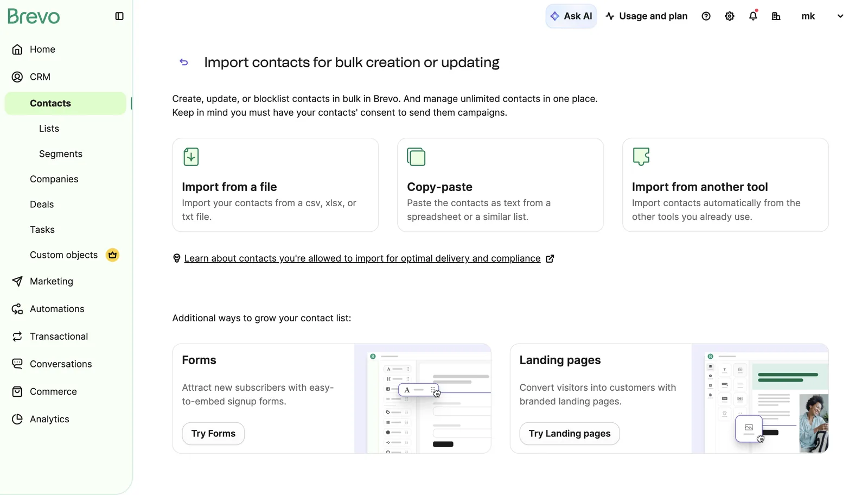Click the 'Import contacts for bulk creation' title
Image resolution: width=868 pixels, height=495 pixels.
pos(352,62)
